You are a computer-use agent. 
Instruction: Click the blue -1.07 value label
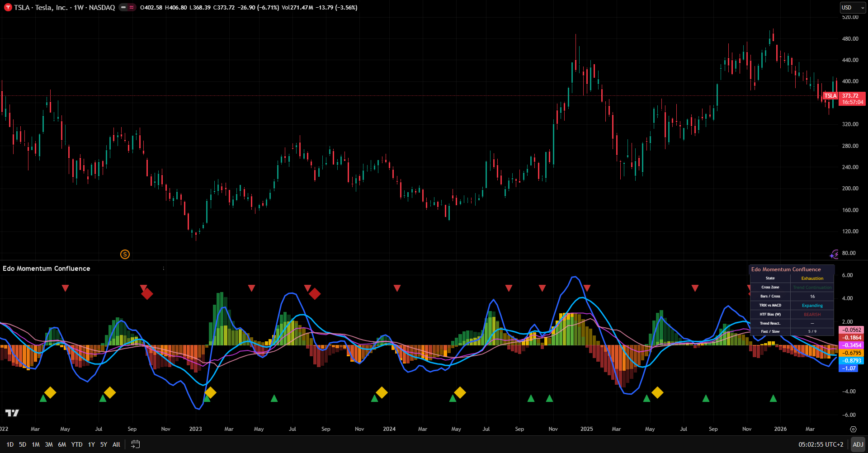[x=849, y=368]
